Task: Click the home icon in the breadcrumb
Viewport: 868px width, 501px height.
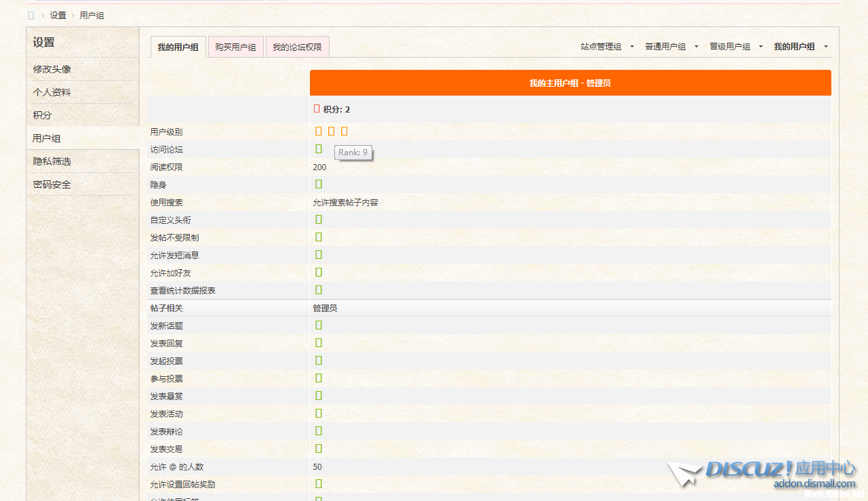Action: [x=31, y=15]
